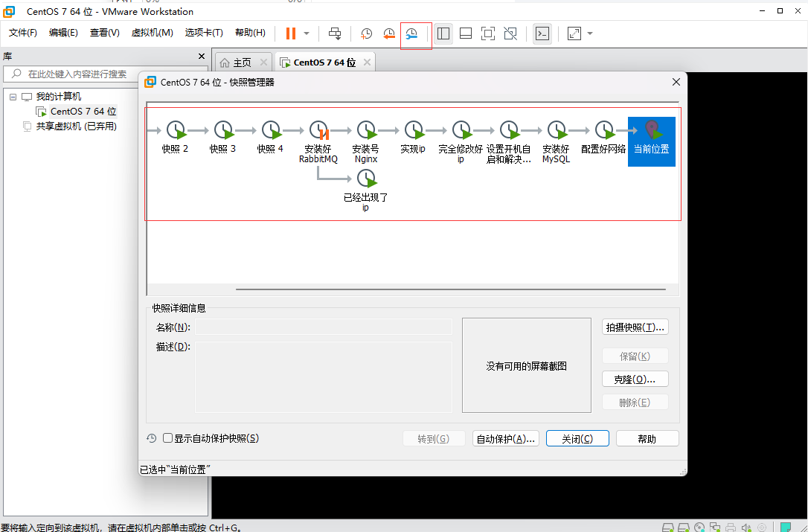The image size is (808, 532).
Task: Select the 安装好 MySQL snapshot
Action: (556, 142)
